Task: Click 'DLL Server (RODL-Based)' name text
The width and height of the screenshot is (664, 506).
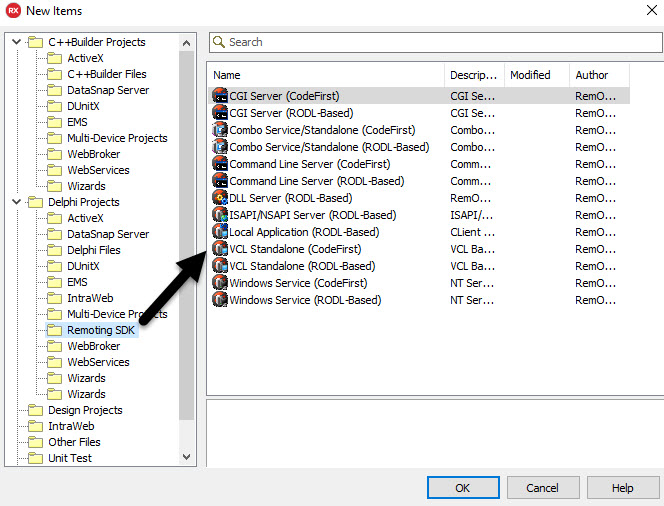Action: [291, 198]
